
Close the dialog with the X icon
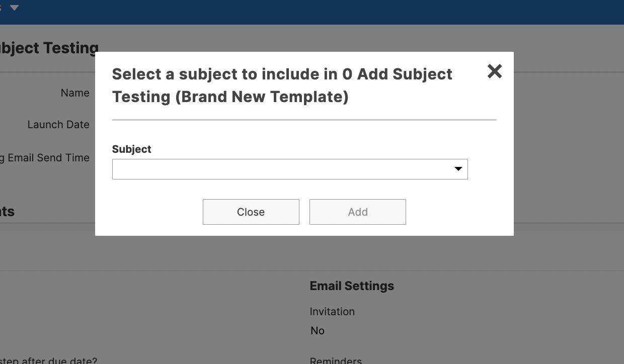[x=495, y=71]
